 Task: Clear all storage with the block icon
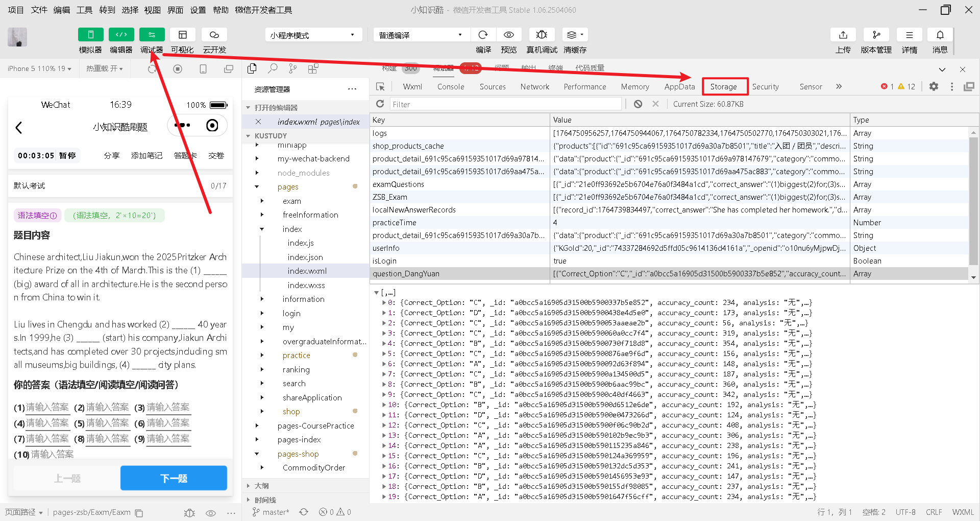(638, 104)
